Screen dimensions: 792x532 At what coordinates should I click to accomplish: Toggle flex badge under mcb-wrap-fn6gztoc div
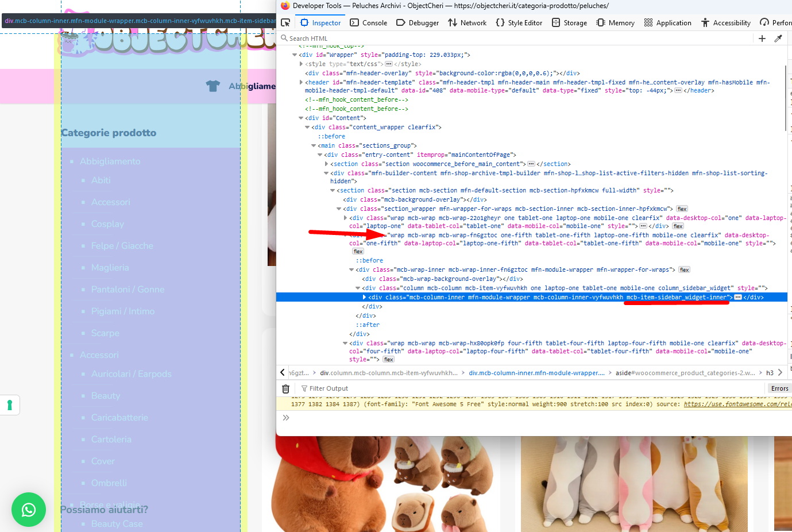358,252
